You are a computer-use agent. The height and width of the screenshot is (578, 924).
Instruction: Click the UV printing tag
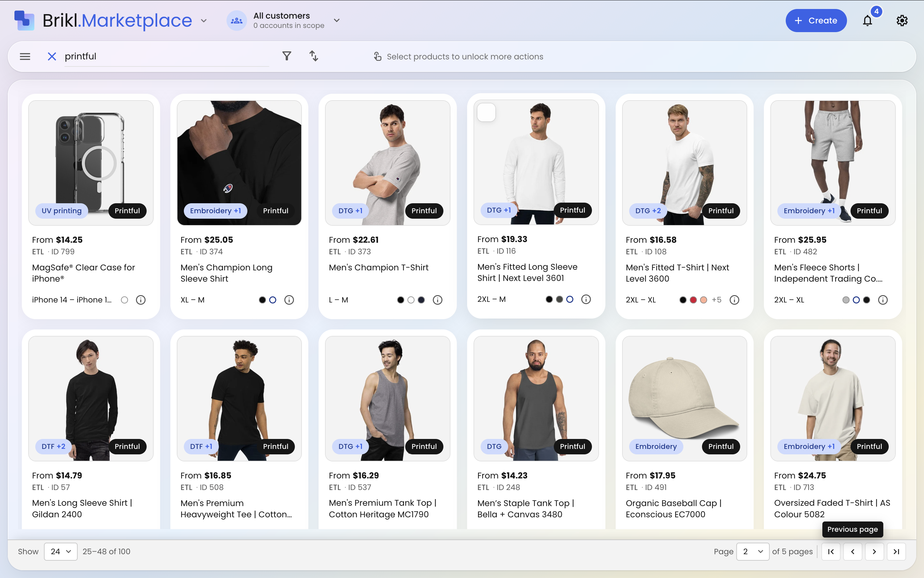[x=62, y=211]
